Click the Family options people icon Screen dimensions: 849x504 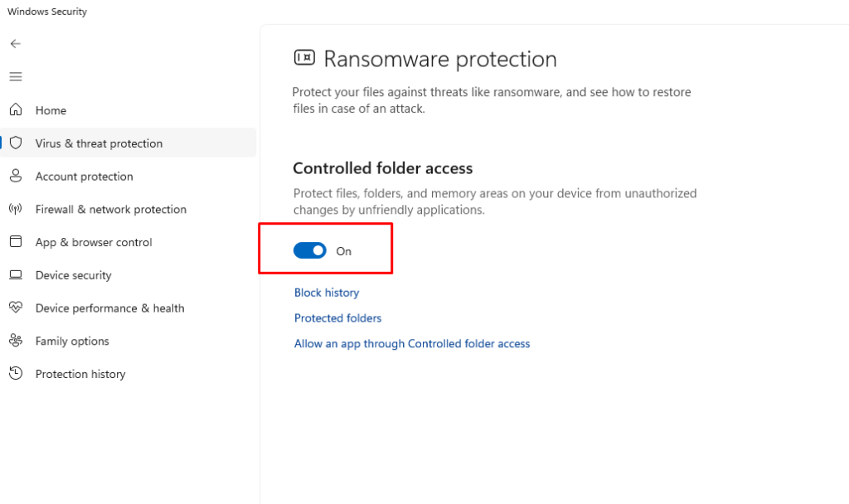point(15,341)
